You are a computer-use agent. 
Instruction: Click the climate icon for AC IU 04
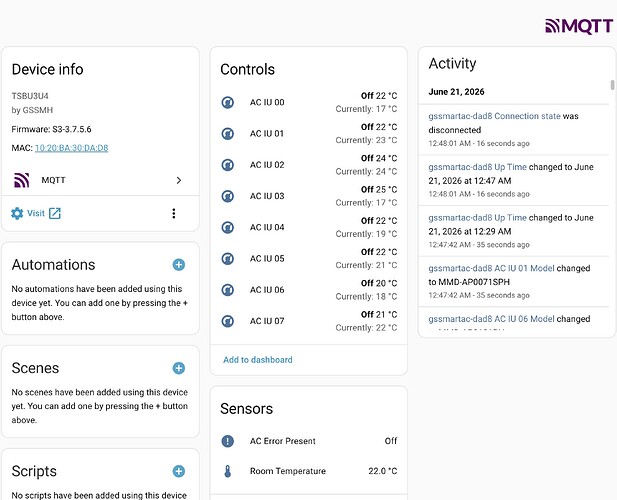point(227,227)
